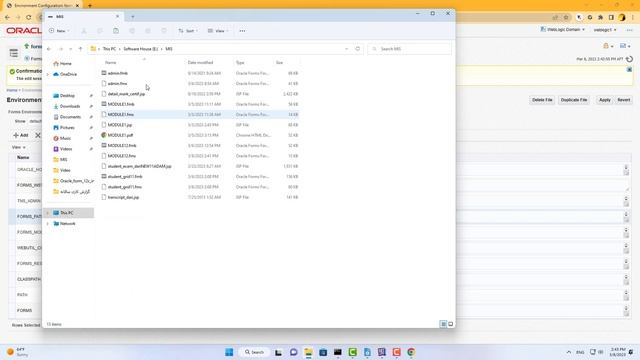Add a new Explorer tab

point(133,17)
